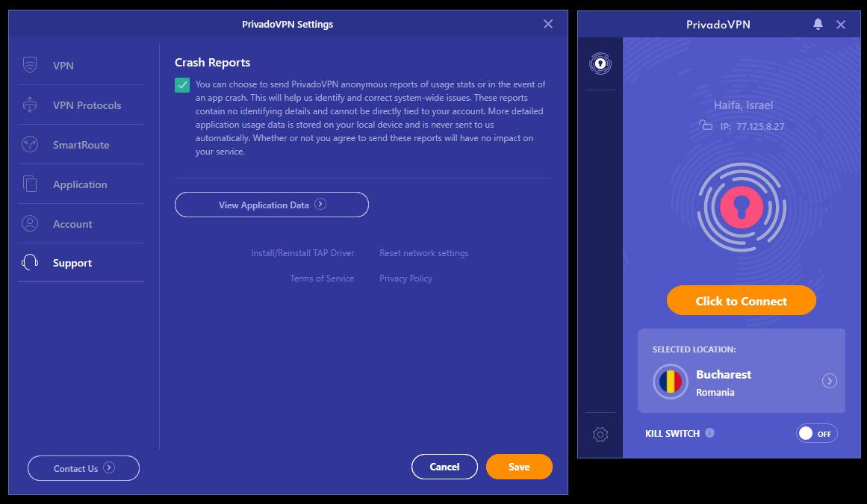The width and height of the screenshot is (867, 504).
Task: Save the Crash Reports settings
Action: [519, 466]
